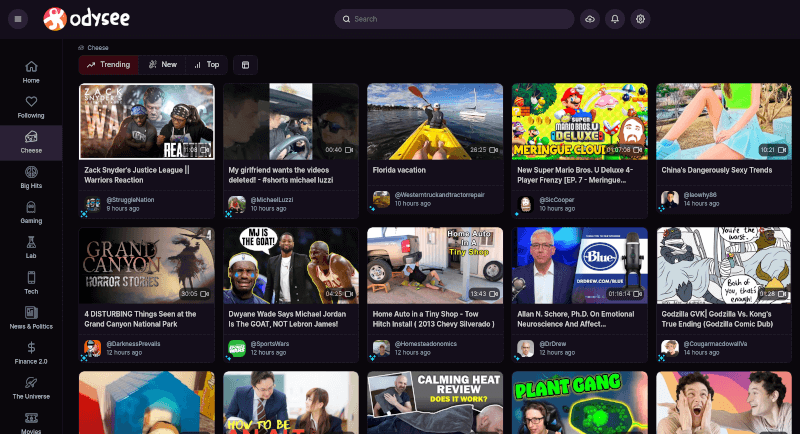Click the Home Auto Tiny Shop thumbnail
This screenshot has width=800, height=434.
coord(435,265)
